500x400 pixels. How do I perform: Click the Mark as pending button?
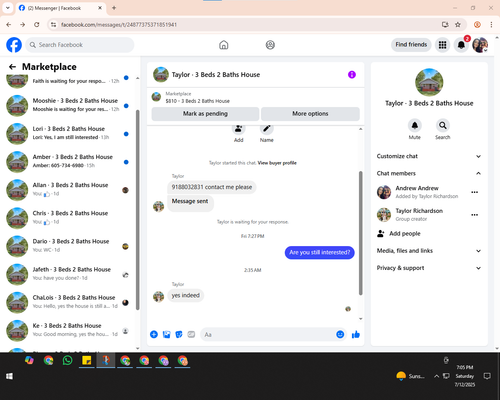(x=205, y=114)
